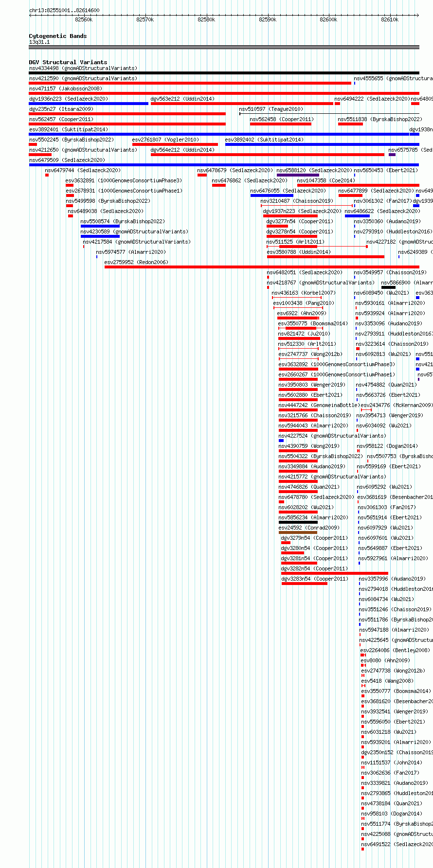
Task: Open nsv5650453 (Ebert2021) variant label
Action: 386,170
